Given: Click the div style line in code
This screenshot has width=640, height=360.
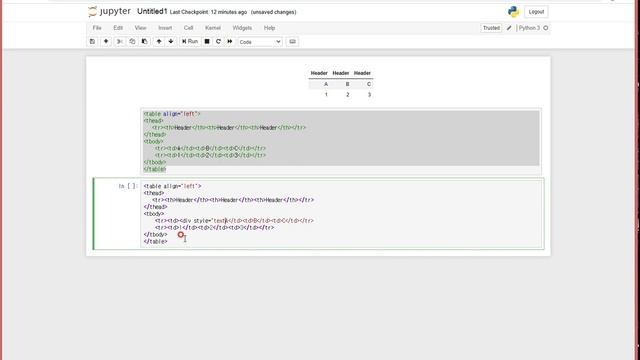Looking at the screenshot, I should pos(234,221).
